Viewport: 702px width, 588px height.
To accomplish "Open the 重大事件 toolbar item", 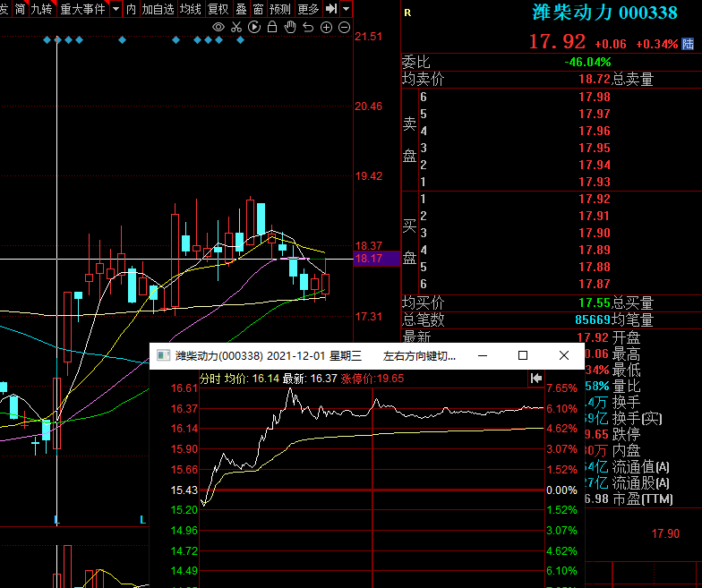I will click(x=82, y=9).
